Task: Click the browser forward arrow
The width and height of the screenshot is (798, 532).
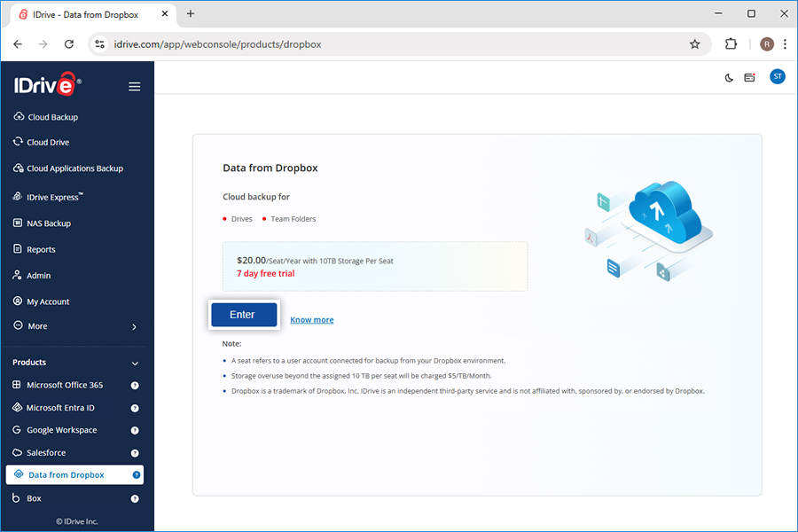Action: [43, 44]
